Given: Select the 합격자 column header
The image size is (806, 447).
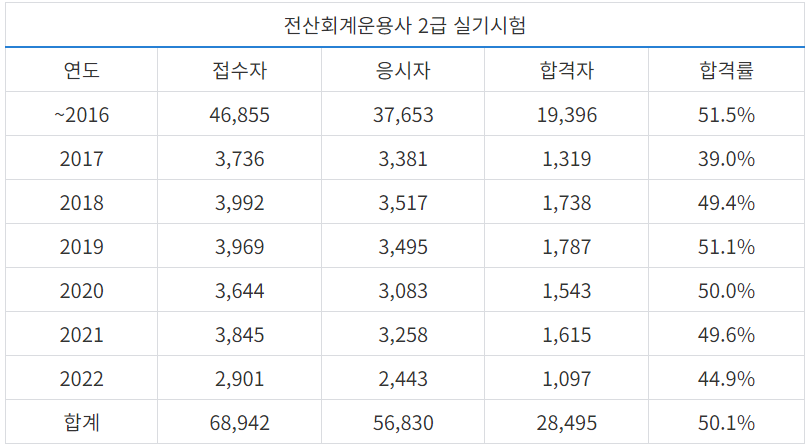Looking at the screenshot, I should tap(566, 70).
